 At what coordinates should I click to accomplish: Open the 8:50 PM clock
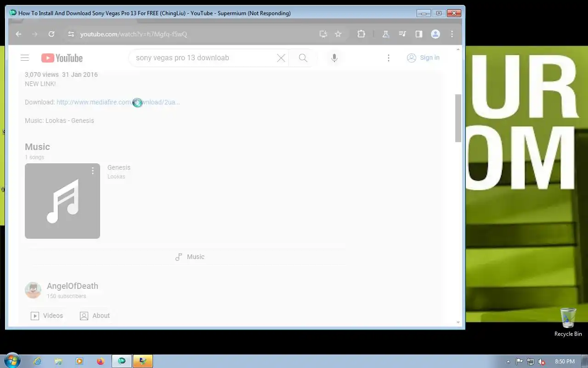(565, 362)
